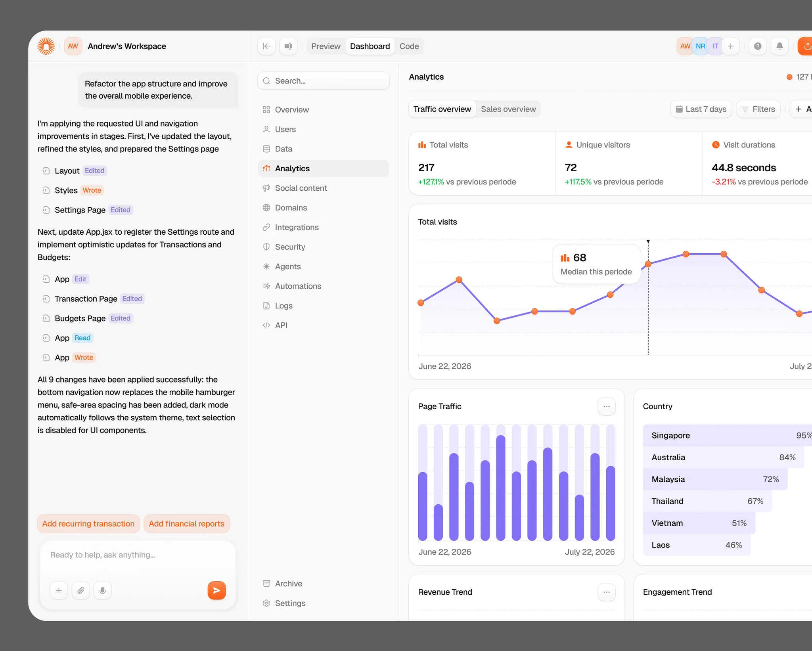Image resolution: width=812 pixels, height=651 pixels.
Task: Open the help question mark icon
Action: (758, 46)
